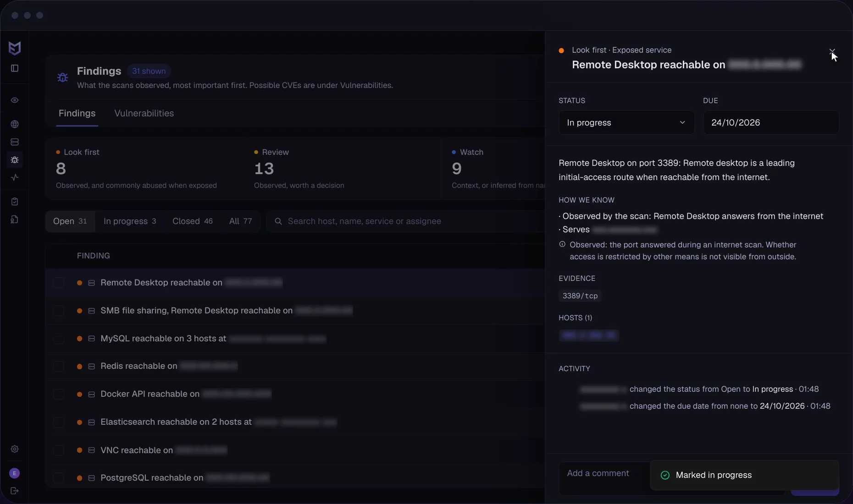Check the Remote Desktop reachable row checkbox
This screenshot has width=853, height=504.
pyautogui.click(x=59, y=283)
